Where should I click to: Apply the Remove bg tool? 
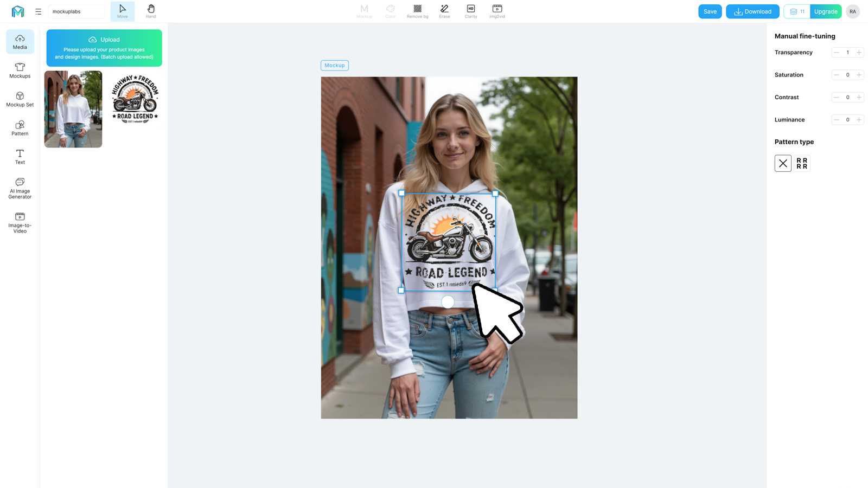418,11
